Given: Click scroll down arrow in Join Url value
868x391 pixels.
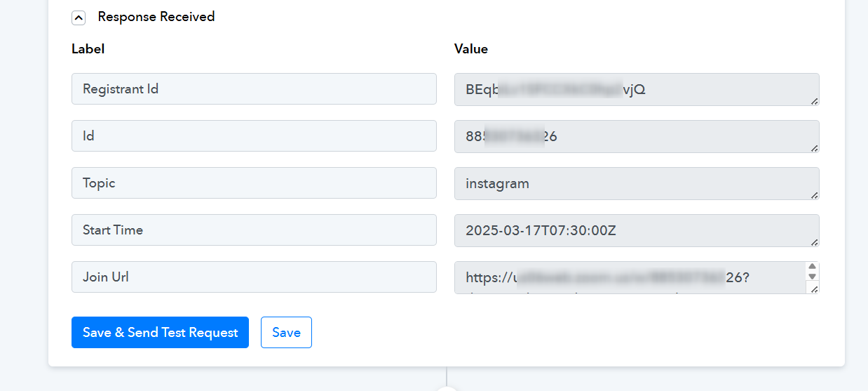Looking at the screenshot, I should 813,277.
